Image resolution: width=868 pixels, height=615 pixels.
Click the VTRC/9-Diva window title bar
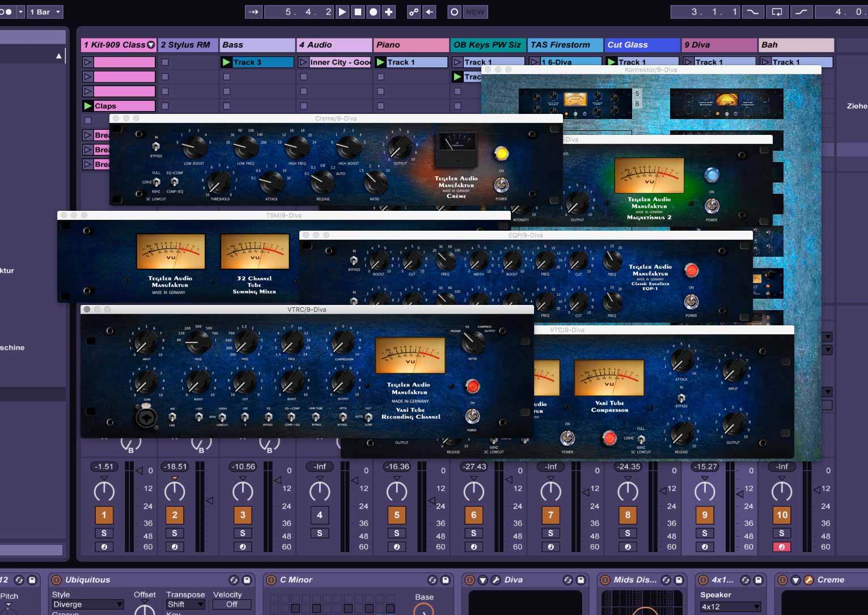[x=307, y=309]
